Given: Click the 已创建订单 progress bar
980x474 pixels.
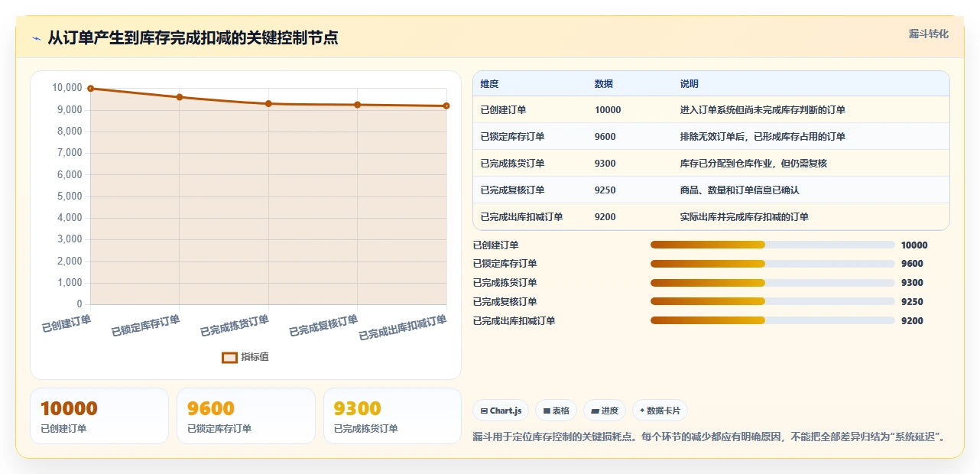Looking at the screenshot, I should (x=773, y=245).
